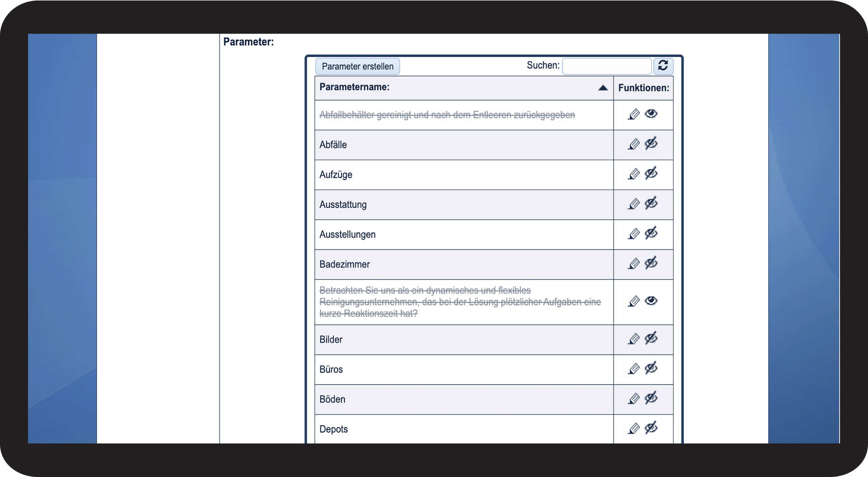Click pencil icon for Aufzüge row
This screenshot has height=477, width=868.
[634, 174]
